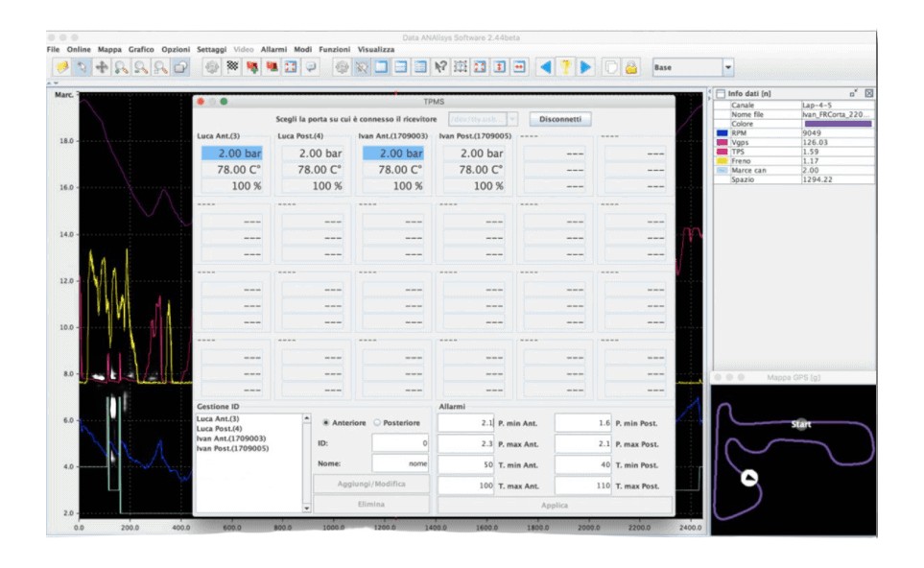Click the blue right arrow icon

tap(586, 67)
